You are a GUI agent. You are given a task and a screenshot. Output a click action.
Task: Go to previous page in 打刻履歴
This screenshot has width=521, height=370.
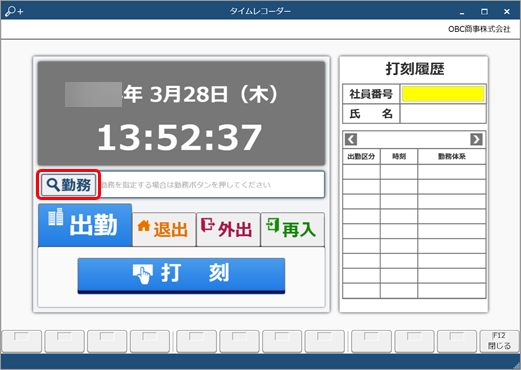(x=351, y=139)
